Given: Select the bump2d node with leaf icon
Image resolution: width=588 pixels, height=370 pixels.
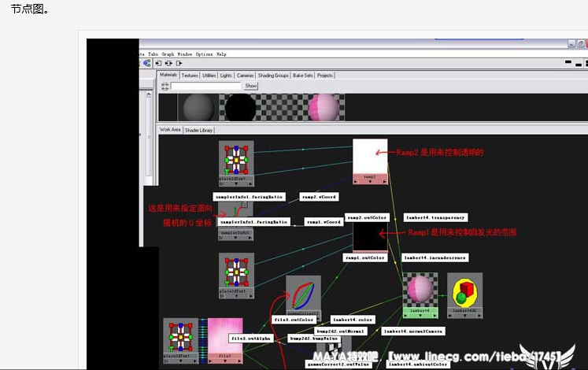Looking at the screenshot, I should [x=303, y=294].
